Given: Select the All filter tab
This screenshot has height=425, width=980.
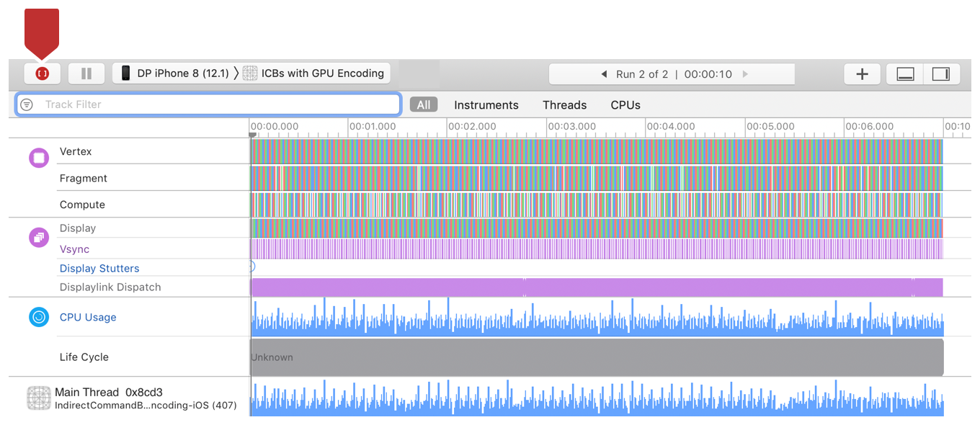Looking at the screenshot, I should click(424, 105).
